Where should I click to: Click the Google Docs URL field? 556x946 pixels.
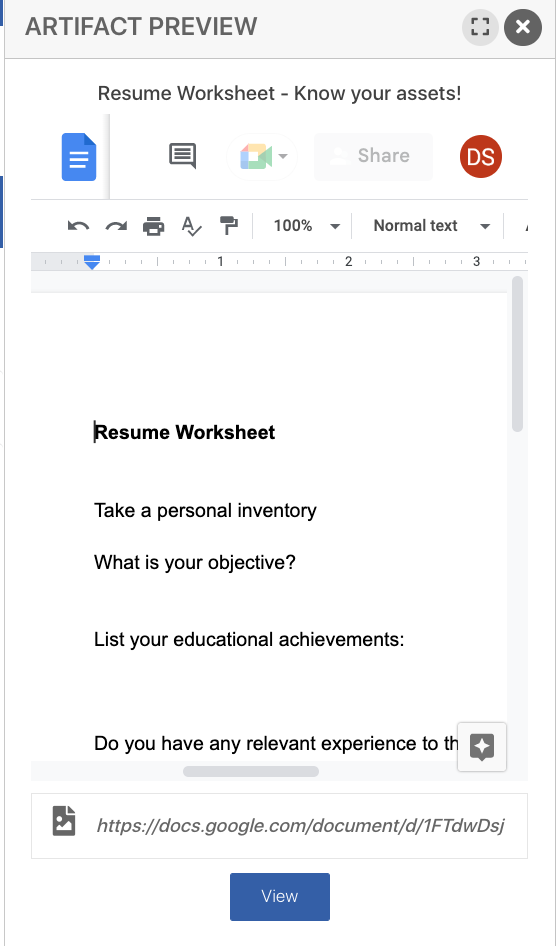click(279, 826)
